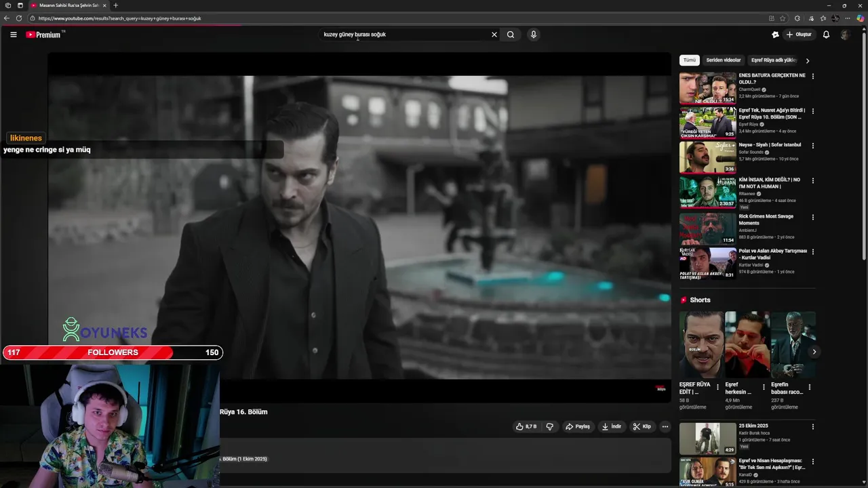Open the tab actions menu icon
The height and width of the screenshot is (488, 868).
(20, 5)
